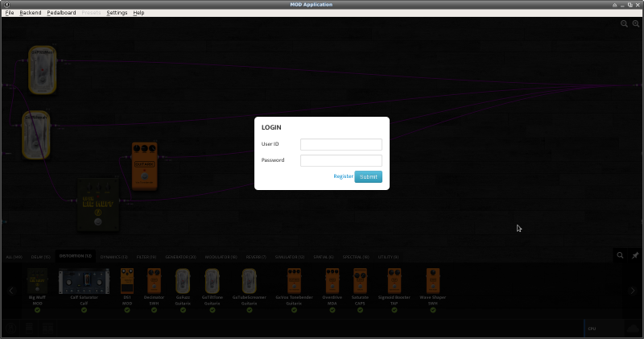Pick the Saturate CAPS plugin thumbnail
644x339 pixels.
click(360, 281)
